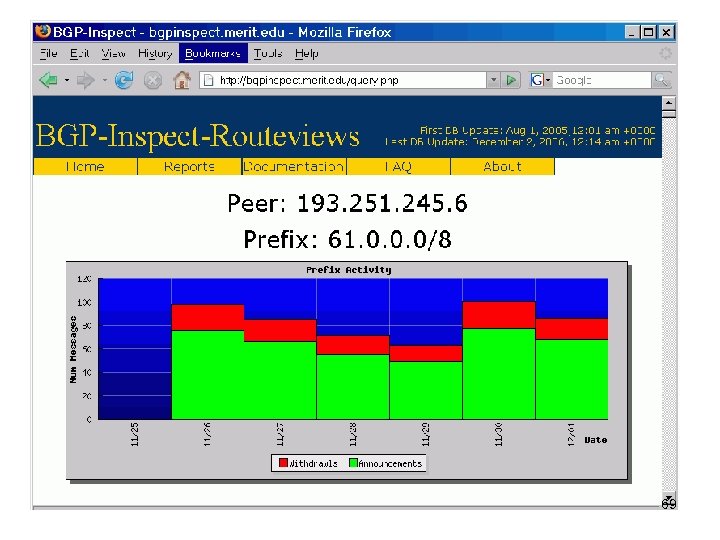Open the About nav link

tap(502, 166)
